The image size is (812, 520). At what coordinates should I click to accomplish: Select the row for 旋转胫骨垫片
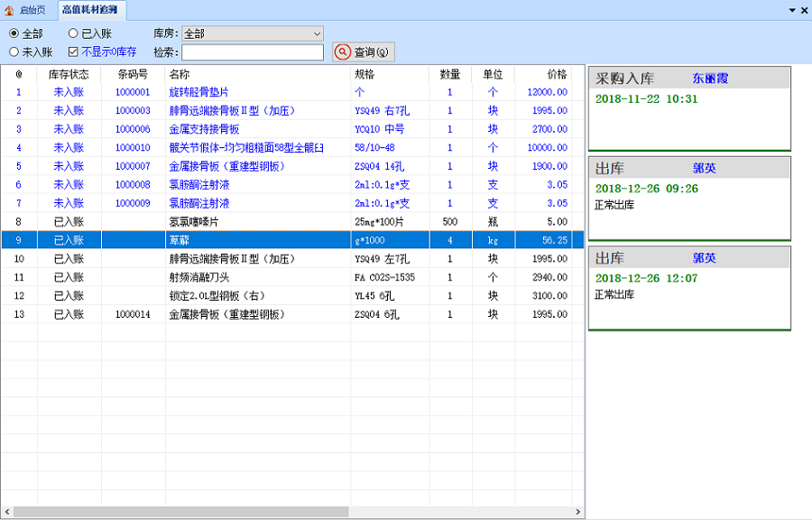pyautogui.click(x=198, y=92)
